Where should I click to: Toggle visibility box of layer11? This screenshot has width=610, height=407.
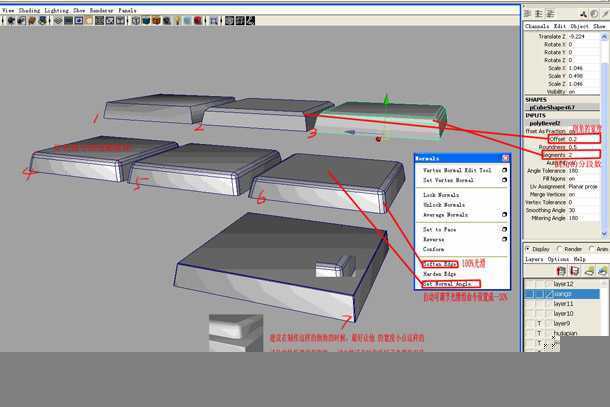529,303
